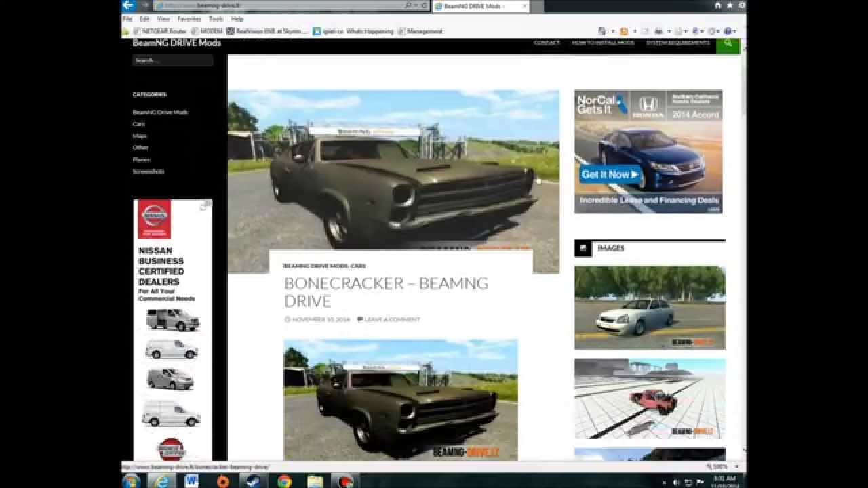Switch to the BeamNG DRIVE Mods tab

481,6
